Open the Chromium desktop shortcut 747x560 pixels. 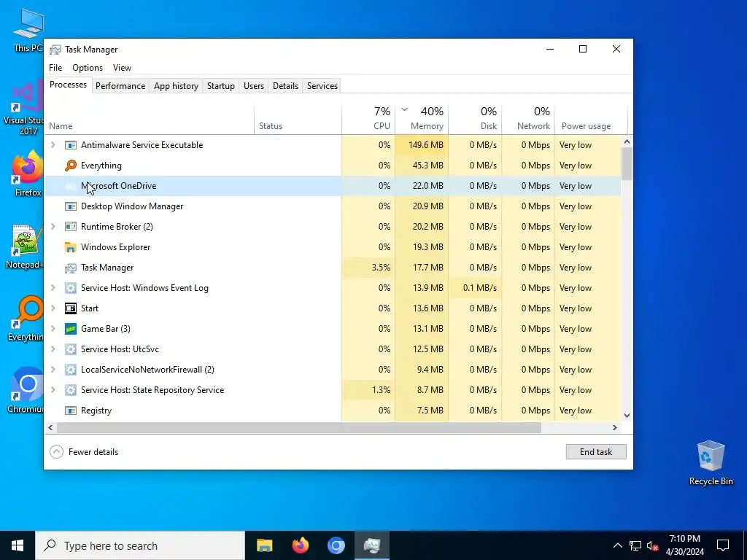(26, 391)
